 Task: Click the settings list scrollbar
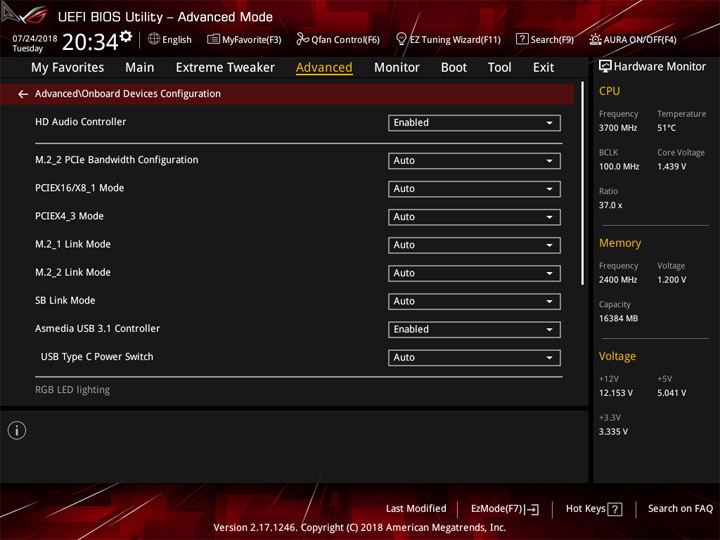click(582, 184)
